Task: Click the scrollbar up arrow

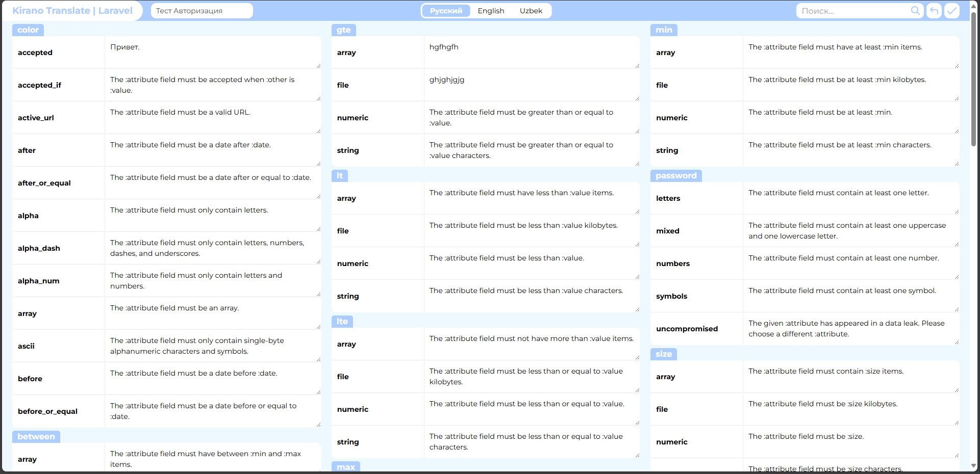Action: 974,5
